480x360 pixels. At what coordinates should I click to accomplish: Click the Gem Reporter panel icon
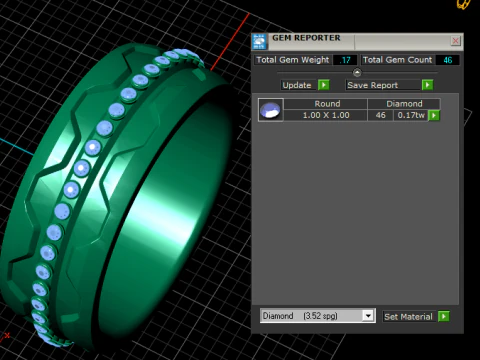pyautogui.click(x=259, y=42)
